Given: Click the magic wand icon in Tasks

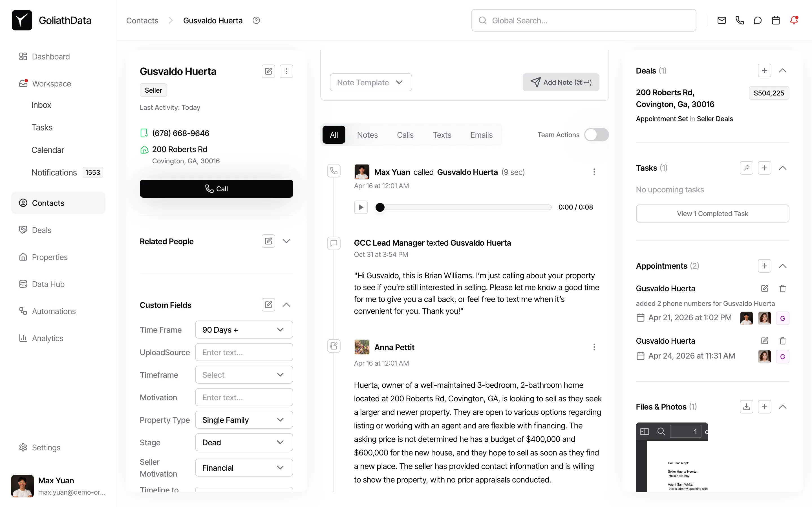Looking at the screenshot, I should click(x=746, y=168).
